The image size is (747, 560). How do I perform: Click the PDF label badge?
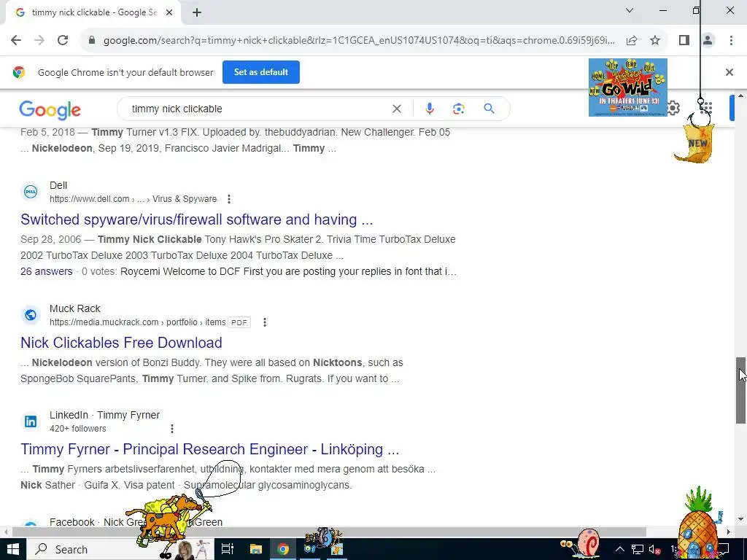pyautogui.click(x=239, y=322)
